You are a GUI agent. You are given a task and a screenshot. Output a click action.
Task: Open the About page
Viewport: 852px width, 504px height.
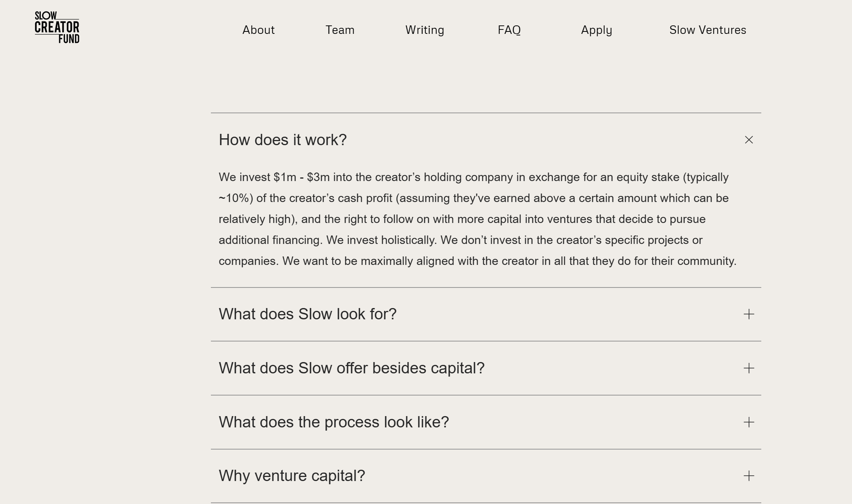258,30
